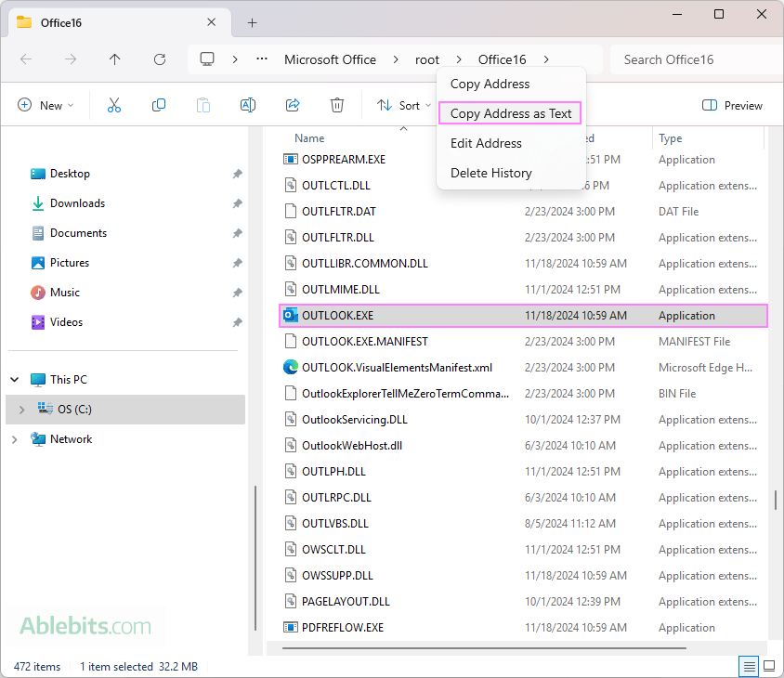The width and height of the screenshot is (784, 678).
Task: Click the Paste clipboard icon
Action: 203,105
